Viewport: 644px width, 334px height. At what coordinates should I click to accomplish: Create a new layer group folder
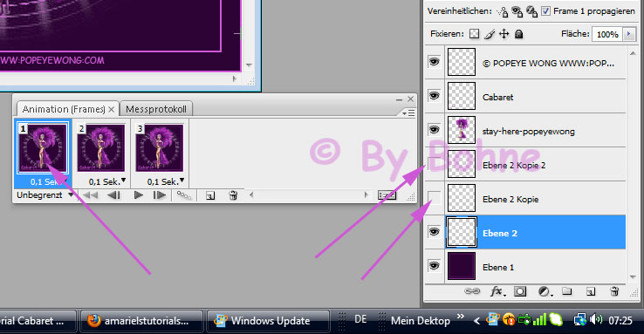pyautogui.click(x=567, y=292)
